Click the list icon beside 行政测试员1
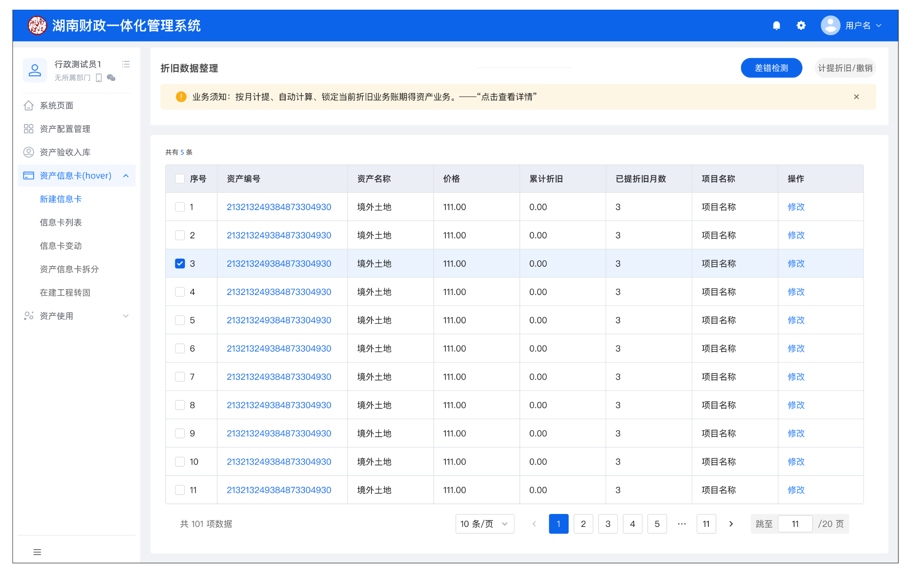Screen dimensions: 924x577 point(126,64)
